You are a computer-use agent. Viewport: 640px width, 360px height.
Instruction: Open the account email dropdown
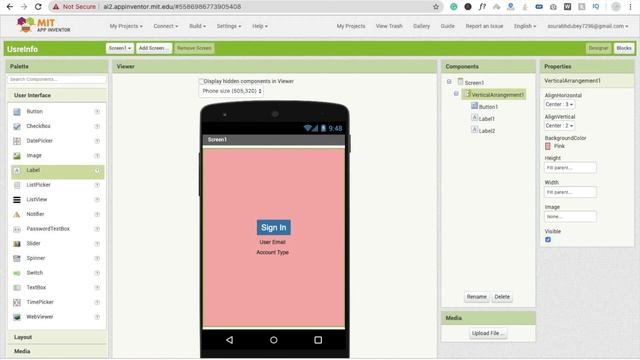[588, 26]
